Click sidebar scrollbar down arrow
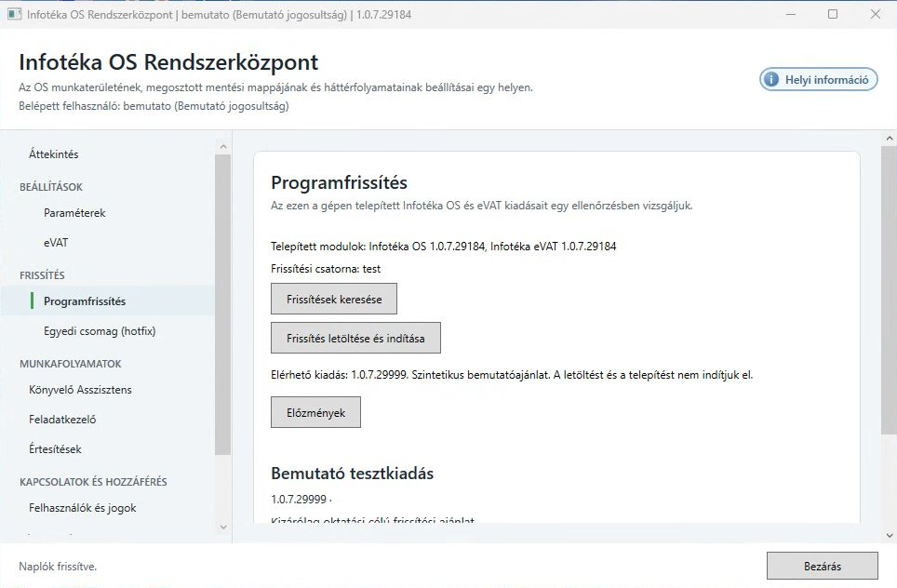The image size is (897, 588). [223, 527]
